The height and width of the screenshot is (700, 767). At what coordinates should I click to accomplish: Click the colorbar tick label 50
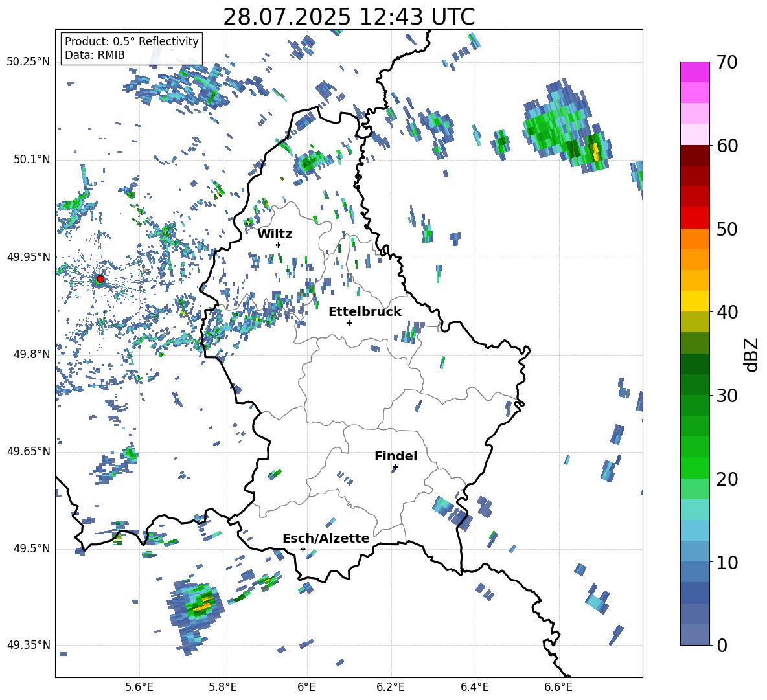727,229
